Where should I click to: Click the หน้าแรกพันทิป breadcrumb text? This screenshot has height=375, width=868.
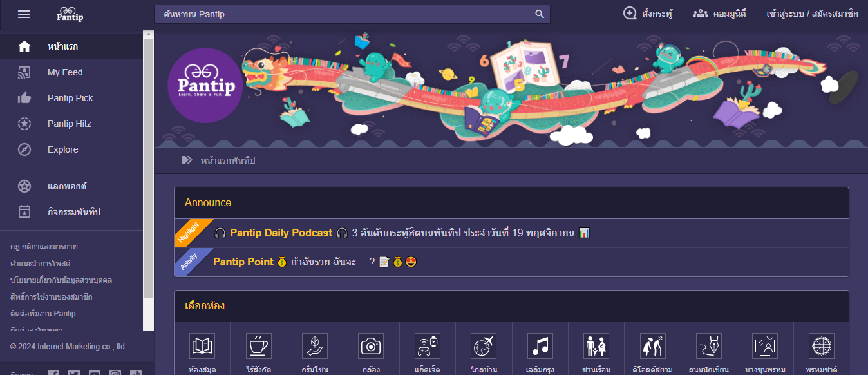tap(228, 160)
